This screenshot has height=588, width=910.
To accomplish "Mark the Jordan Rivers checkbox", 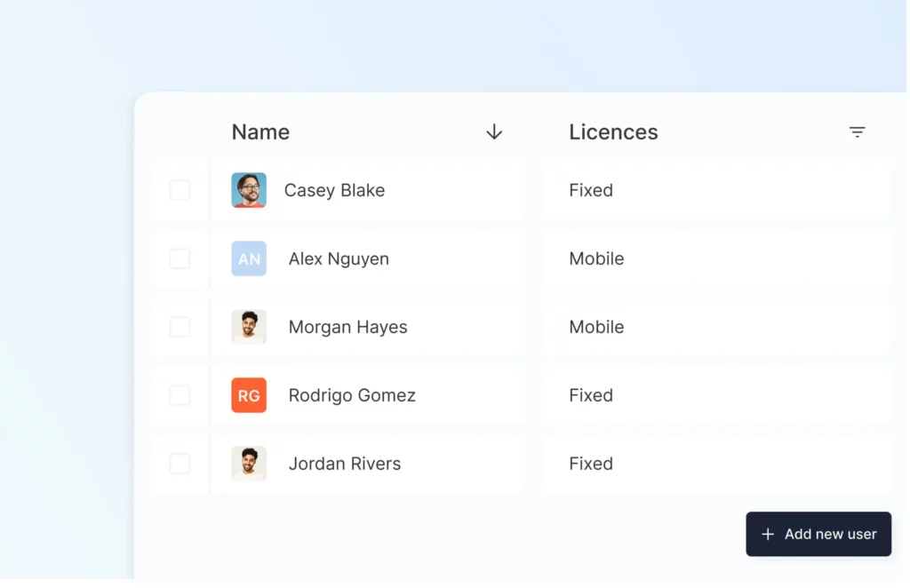I will [x=180, y=464].
